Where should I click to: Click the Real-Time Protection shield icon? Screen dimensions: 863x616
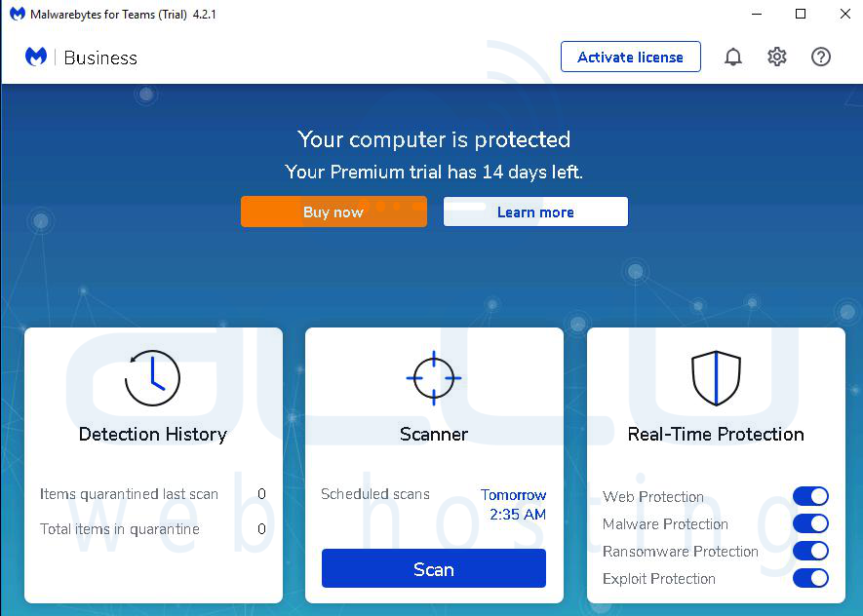coord(716,378)
